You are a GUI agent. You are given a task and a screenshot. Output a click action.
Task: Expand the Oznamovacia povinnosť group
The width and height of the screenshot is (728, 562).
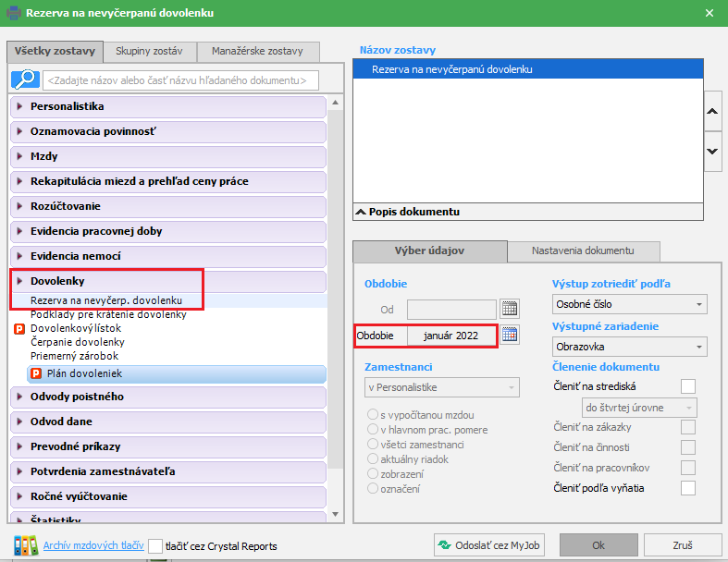pos(168,132)
